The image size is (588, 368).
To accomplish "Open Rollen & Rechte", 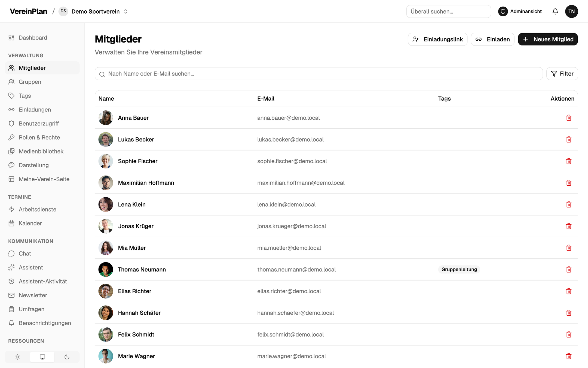I will pos(42,137).
